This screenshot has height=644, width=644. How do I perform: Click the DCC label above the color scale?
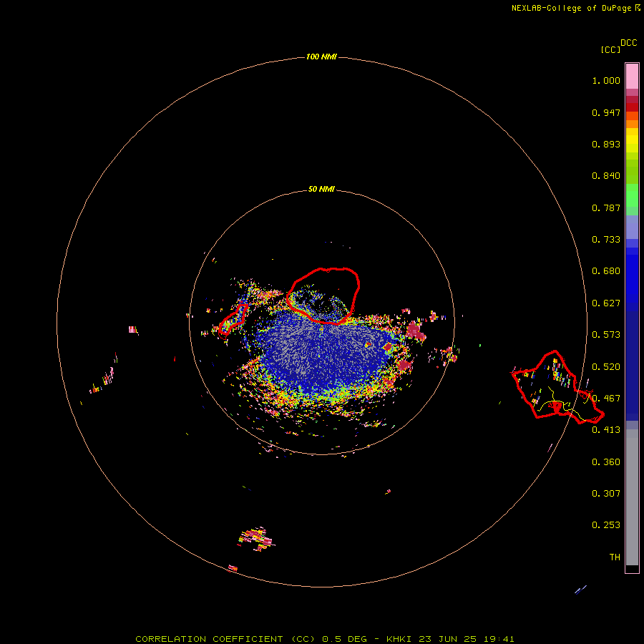click(628, 43)
